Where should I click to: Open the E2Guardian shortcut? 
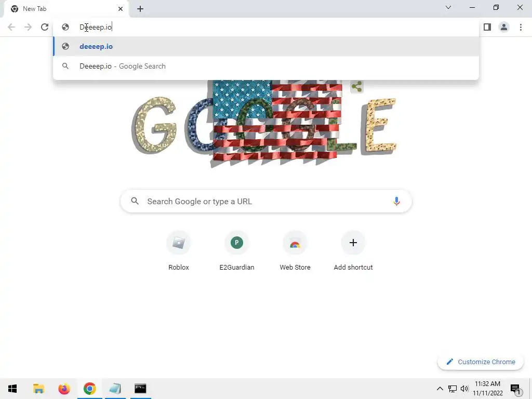(237, 251)
